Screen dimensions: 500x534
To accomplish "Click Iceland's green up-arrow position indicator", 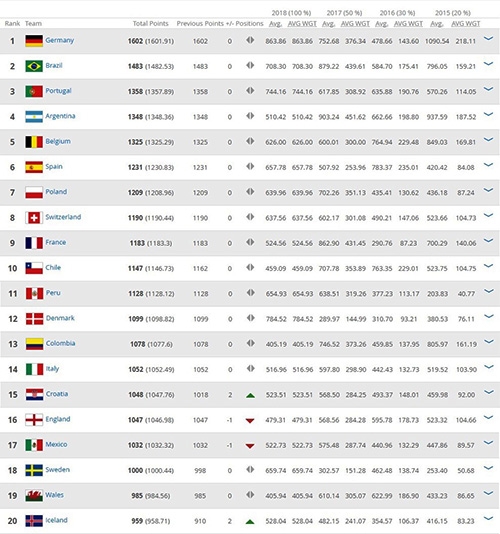I will [250, 521].
